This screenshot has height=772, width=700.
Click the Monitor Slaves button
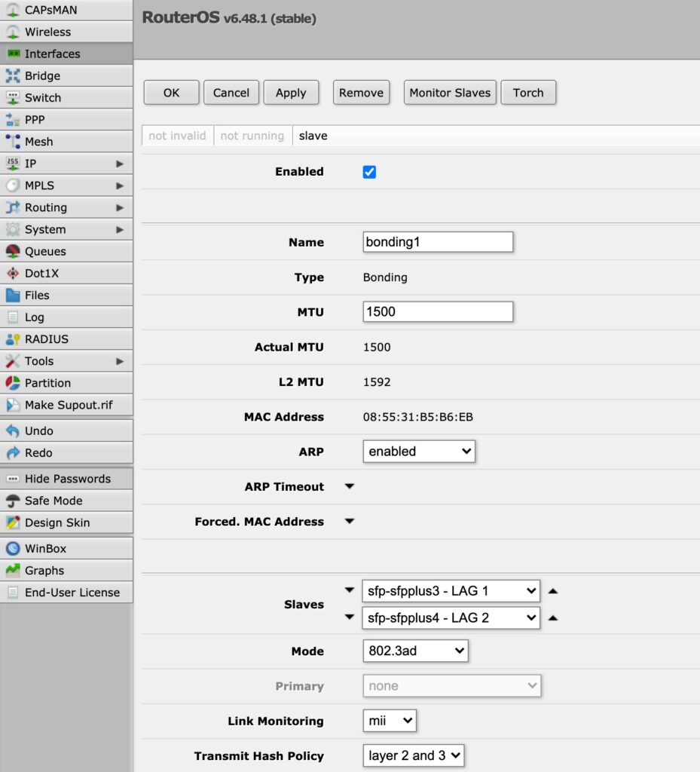pos(450,92)
